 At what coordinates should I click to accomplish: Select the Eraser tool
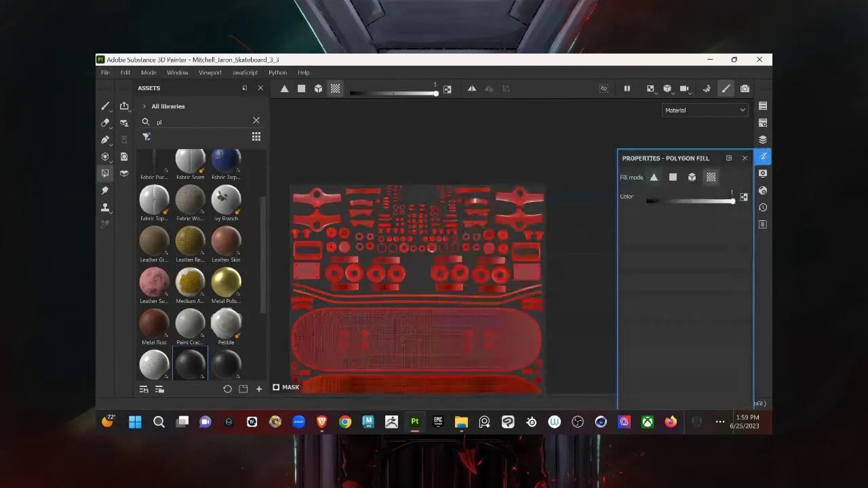pos(105,123)
